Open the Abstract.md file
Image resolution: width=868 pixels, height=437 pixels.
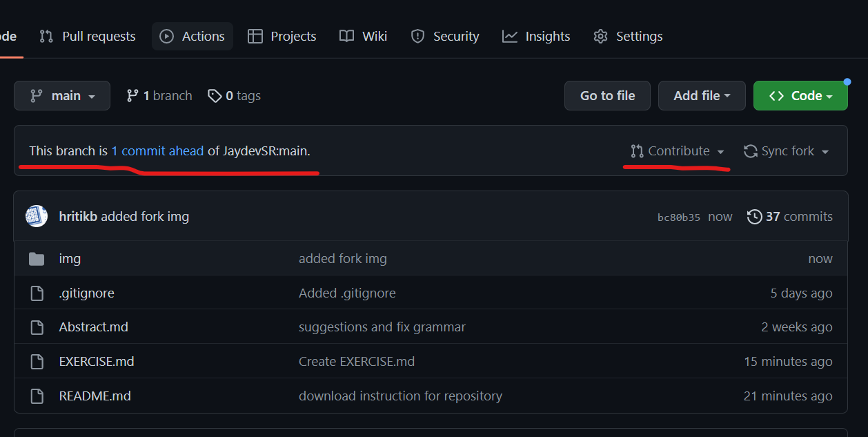coord(94,327)
